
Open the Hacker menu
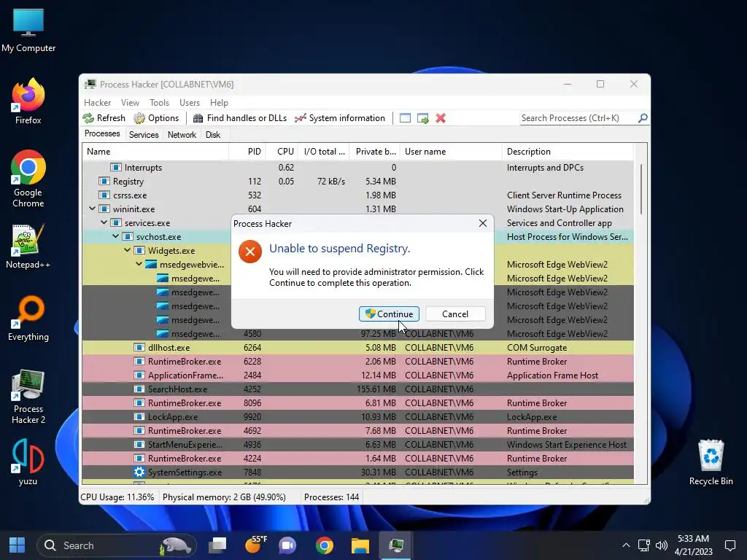pos(97,102)
